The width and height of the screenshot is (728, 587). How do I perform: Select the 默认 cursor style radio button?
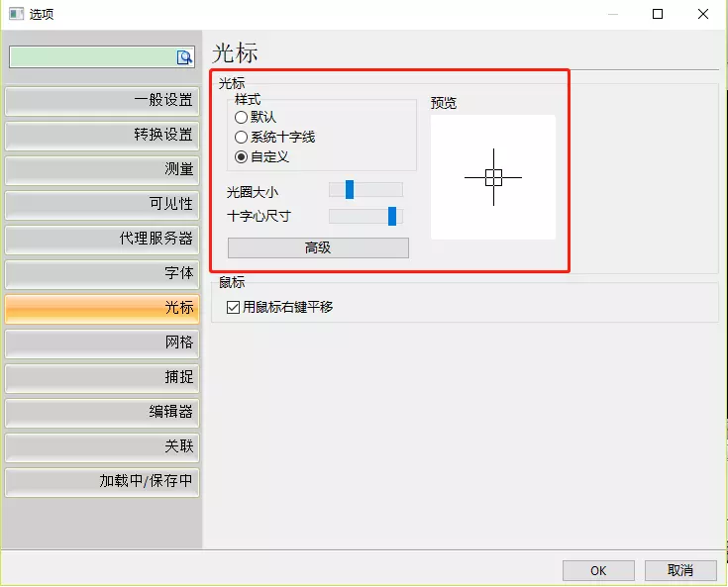241,117
